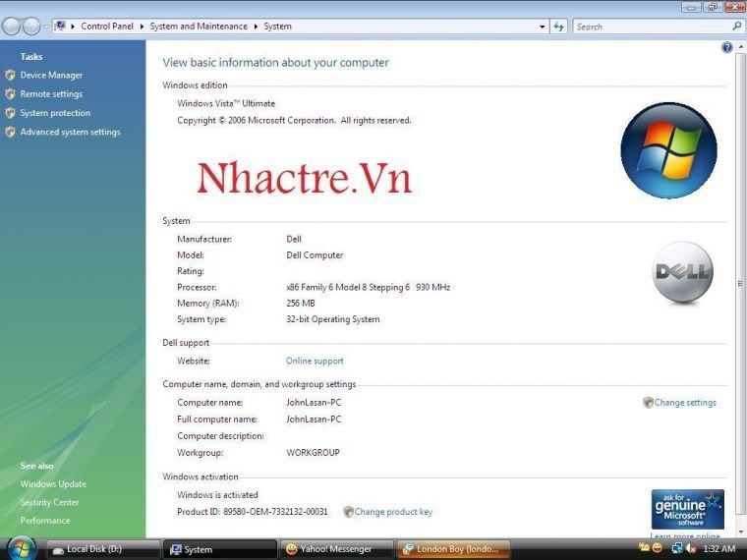Switch to Local Disk (D:) taskbar button

103,549
